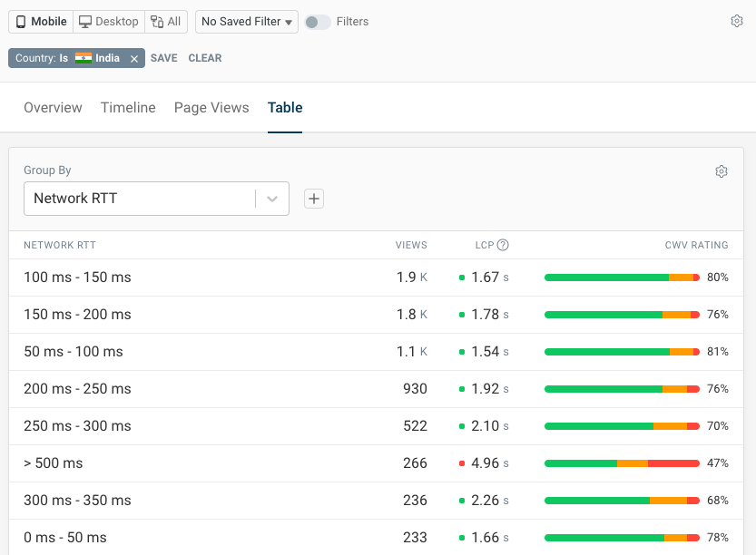Screen dimensions: 756x555
Task: Click the plus icon to add grouping
Action: point(314,199)
